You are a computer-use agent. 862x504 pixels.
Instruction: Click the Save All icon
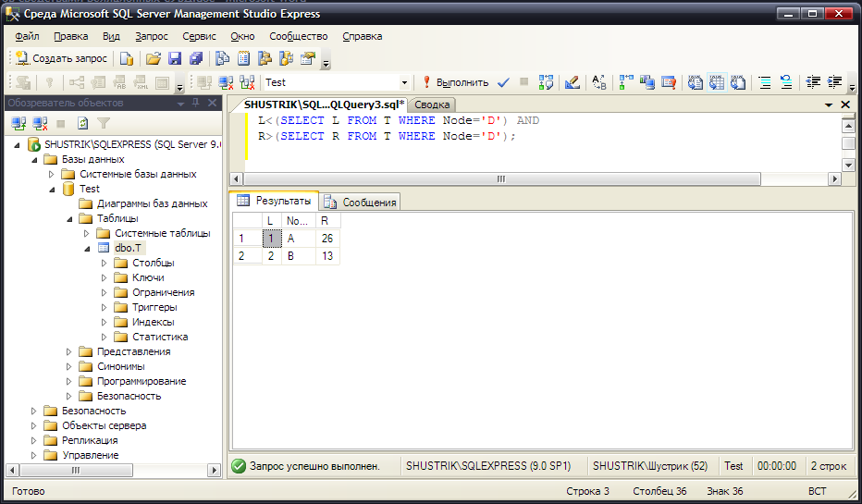point(196,58)
